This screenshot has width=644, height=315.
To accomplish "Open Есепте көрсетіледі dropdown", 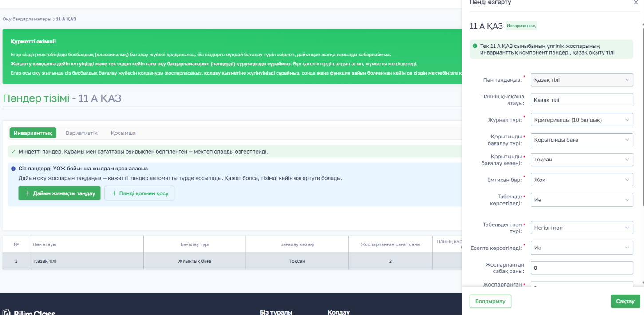I will click(582, 248).
